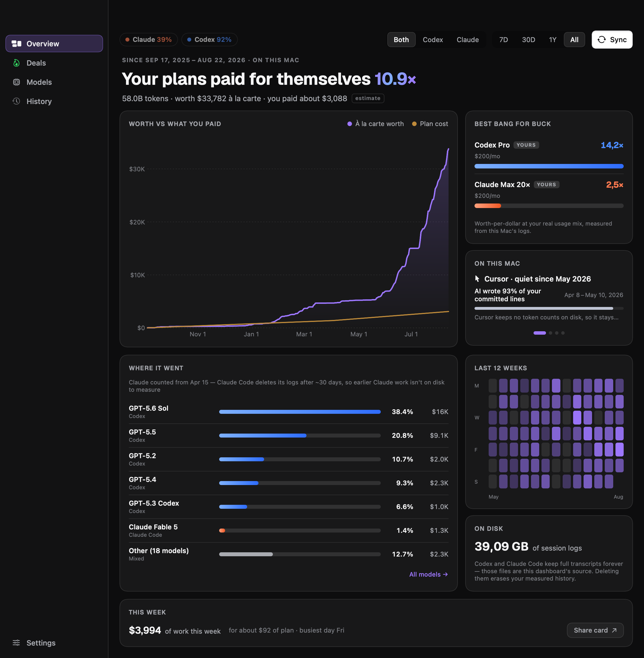The image size is (644, 658).
Task: Click the GPT-5.6 Sol usage bar
Action: 300,412
